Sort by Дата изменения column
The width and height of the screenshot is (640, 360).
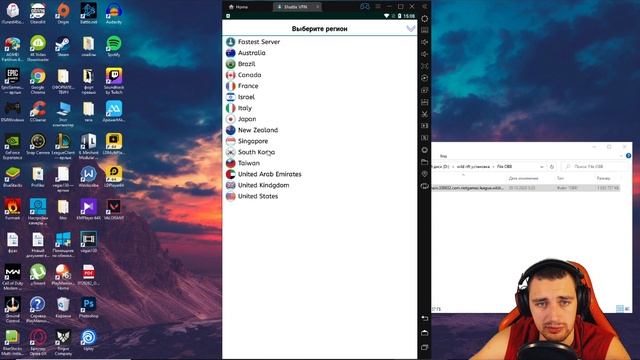523,178
